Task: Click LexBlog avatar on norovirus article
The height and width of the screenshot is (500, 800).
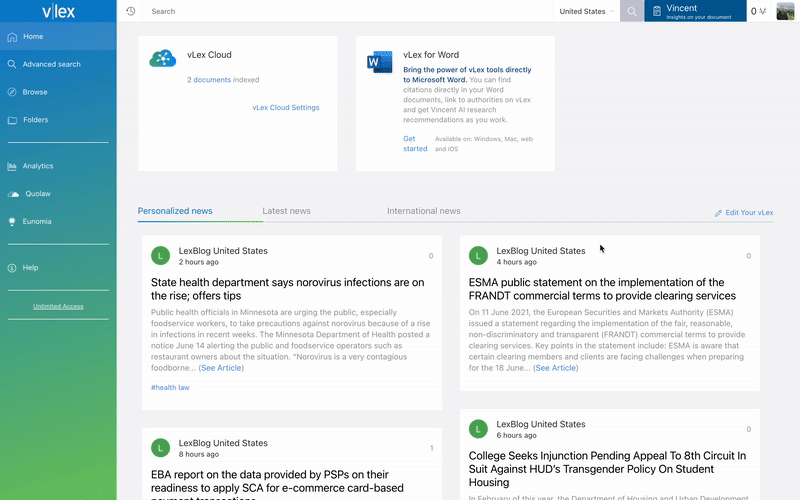Action: tap(160, 256)
